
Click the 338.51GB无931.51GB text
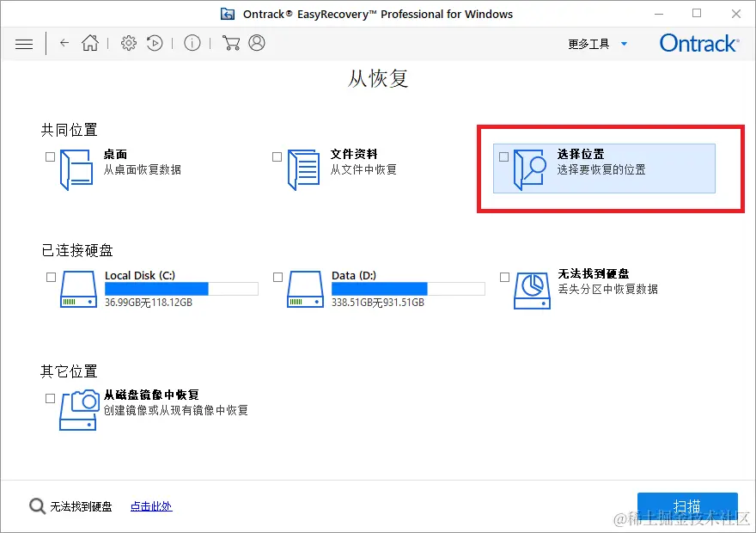click(378, 303)
